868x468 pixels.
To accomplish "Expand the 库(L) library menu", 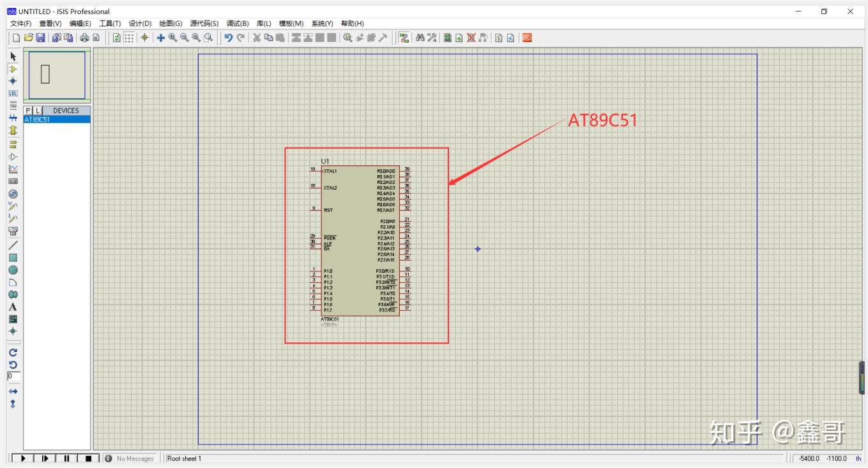I will pos(264,24).
